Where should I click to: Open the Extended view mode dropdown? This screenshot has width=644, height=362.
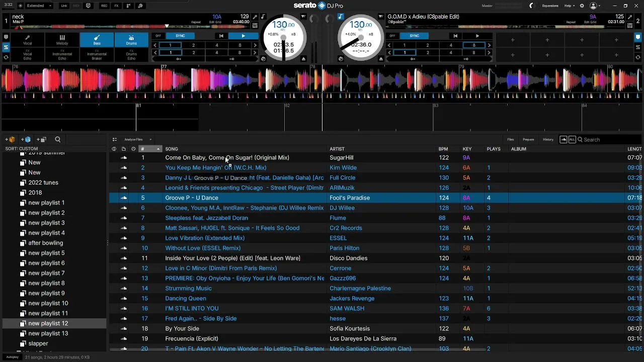tap(39, 6)
